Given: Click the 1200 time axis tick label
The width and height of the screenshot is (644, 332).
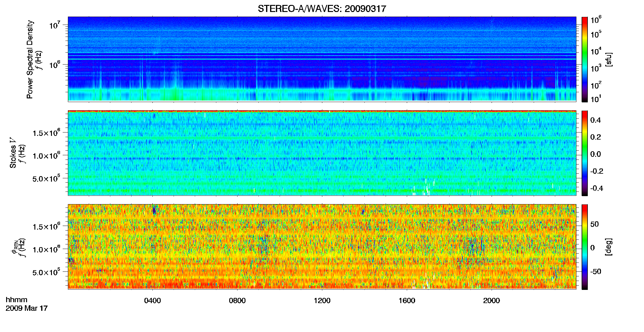Looking at the screenshot, I should click(322, 301).
